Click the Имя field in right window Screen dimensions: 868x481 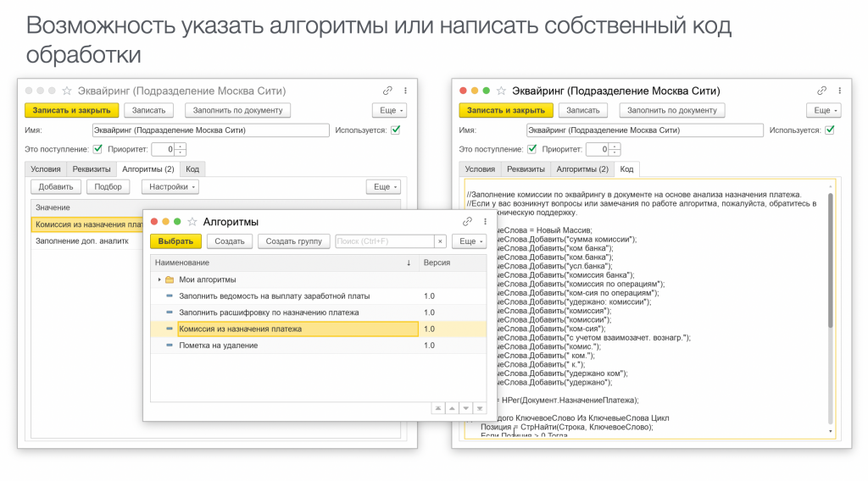coord(644,130)
